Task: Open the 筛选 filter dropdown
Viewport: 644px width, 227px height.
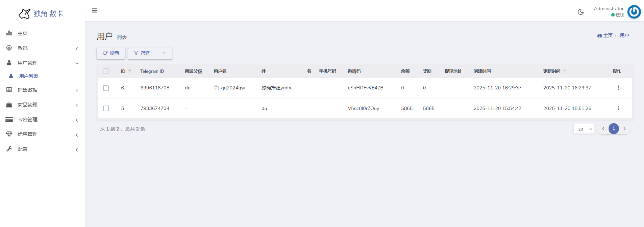Action: [150, 53]
